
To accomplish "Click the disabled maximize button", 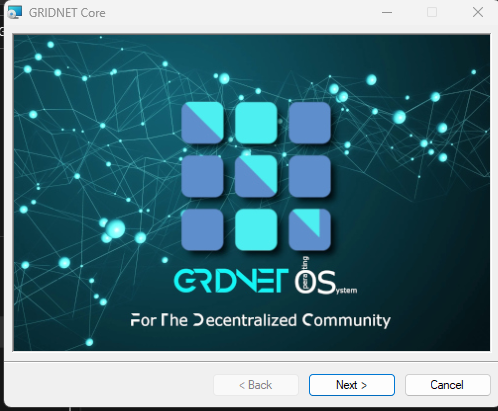I will [432, 12].
